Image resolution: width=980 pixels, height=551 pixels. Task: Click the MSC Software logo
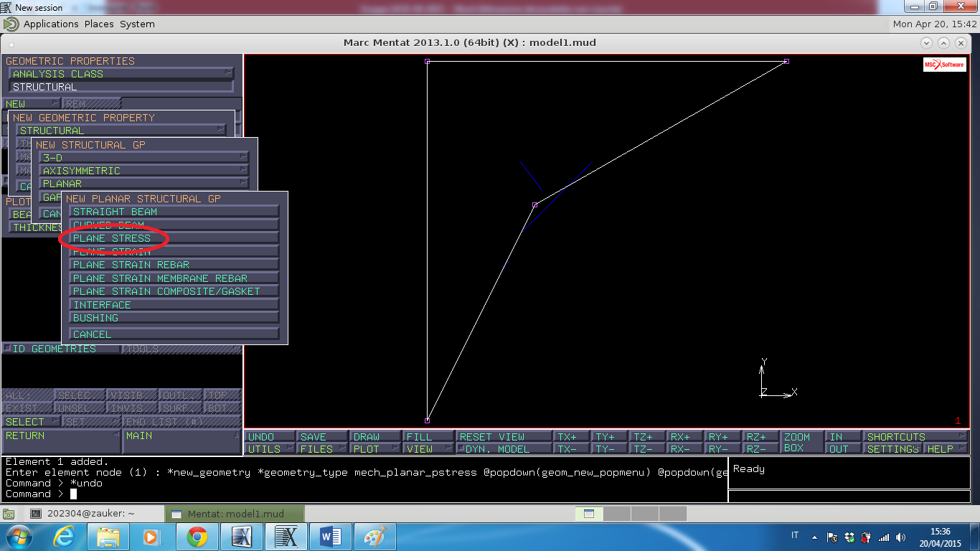[x=944, y=65]
